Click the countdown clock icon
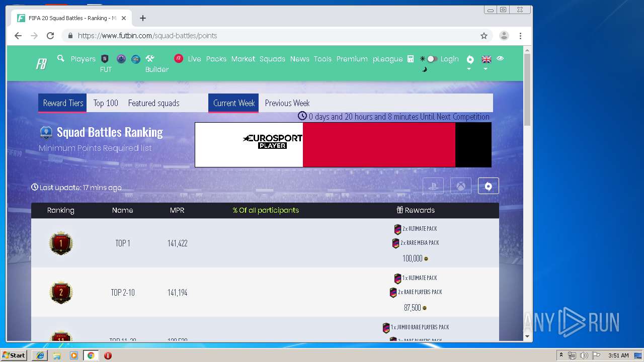The image size is (644, 362). click(x=302, y=116)
